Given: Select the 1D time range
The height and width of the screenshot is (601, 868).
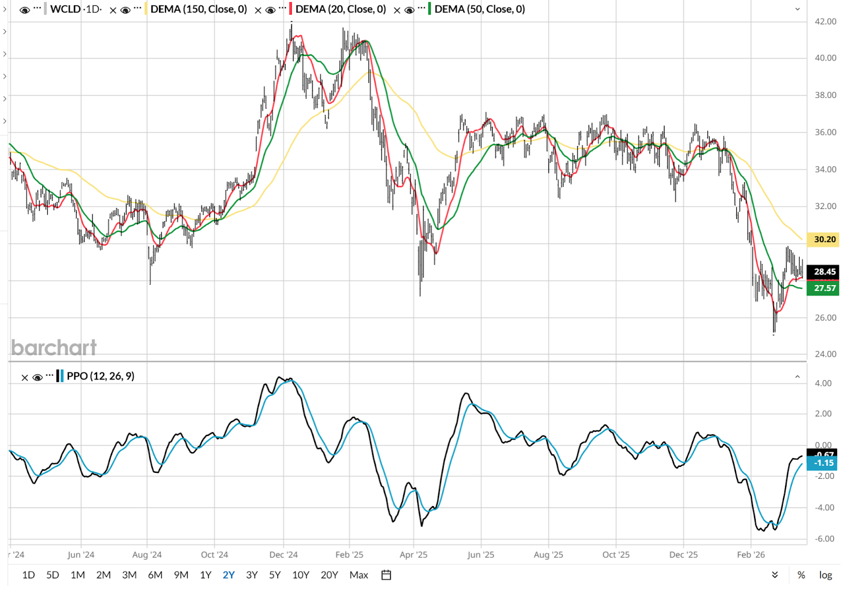Looking at the screenshot, I should 29,575.
